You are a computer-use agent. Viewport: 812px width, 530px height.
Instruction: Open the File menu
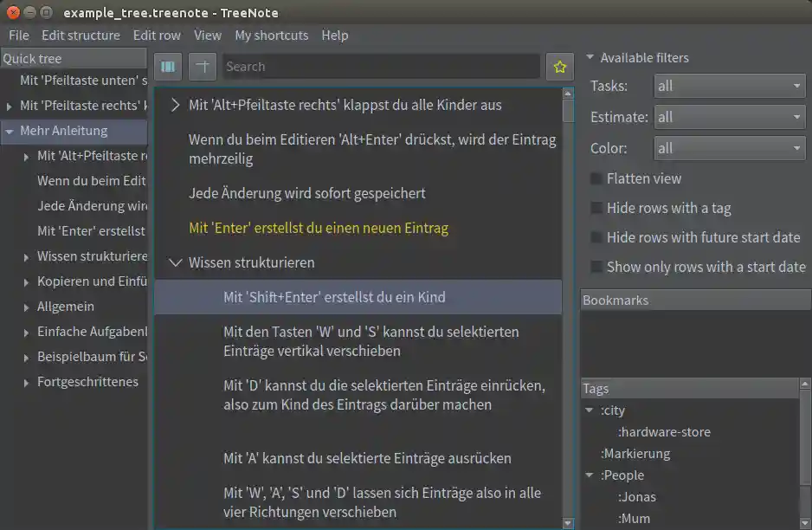[18, 36]
